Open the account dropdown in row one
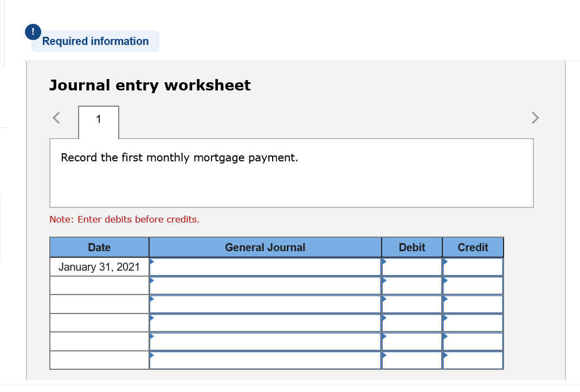Image resolution: width=580 pixels, height=392 pixels. tap(265, 266)
